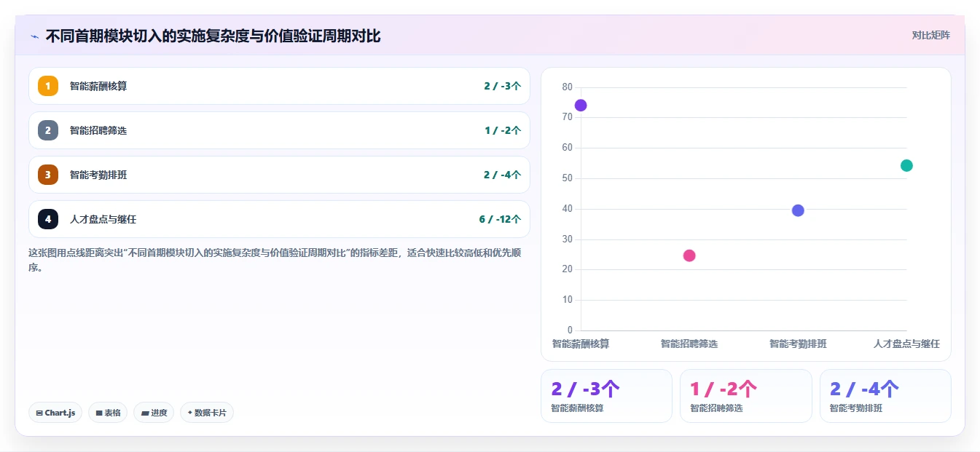980x452 pixels.
Task: Click 智能考勤排班 caption under indigo card
Action: [856, 408]
